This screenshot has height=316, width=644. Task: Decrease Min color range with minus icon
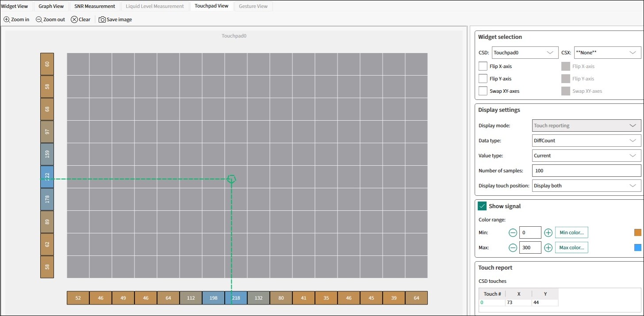point(513,232)
